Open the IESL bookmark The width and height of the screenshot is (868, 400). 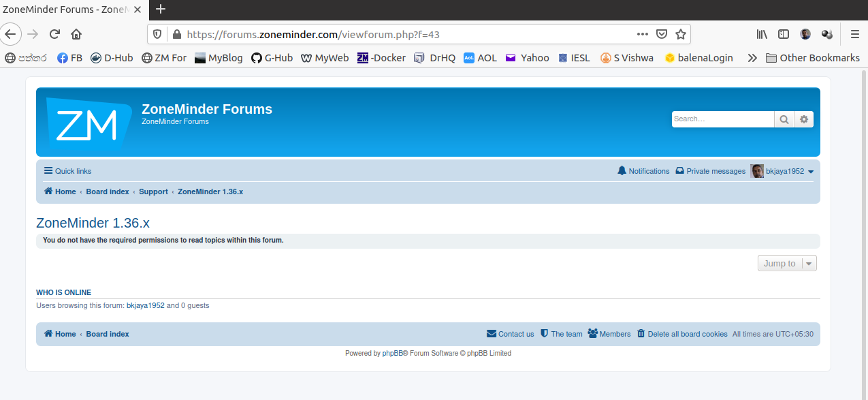[574, 58]
